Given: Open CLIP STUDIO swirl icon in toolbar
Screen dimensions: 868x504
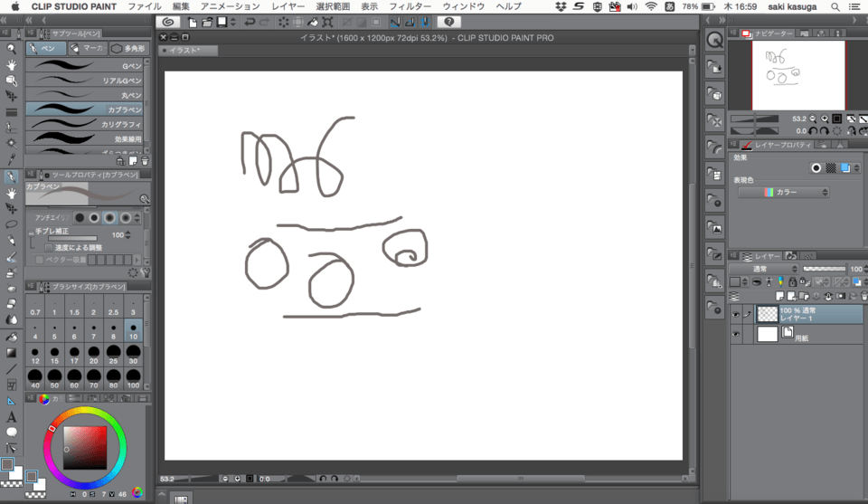Looking at the screenshot, I should (x=167, y=22).
